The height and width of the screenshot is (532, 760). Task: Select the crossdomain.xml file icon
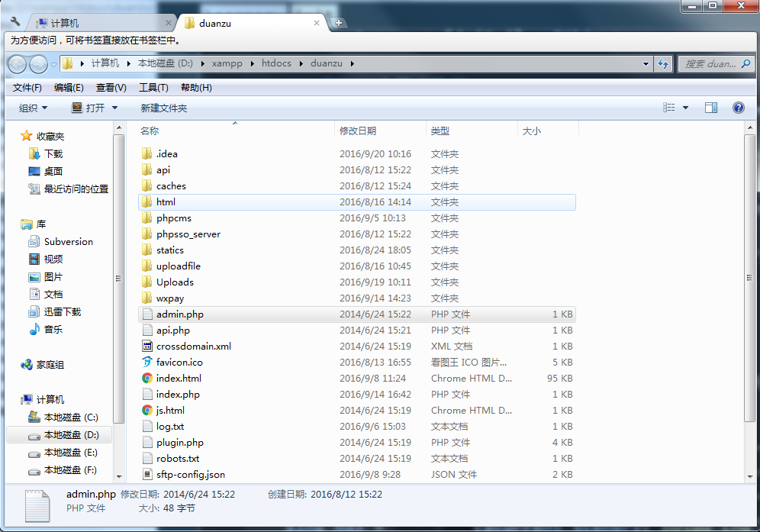(x=147, y=347)
